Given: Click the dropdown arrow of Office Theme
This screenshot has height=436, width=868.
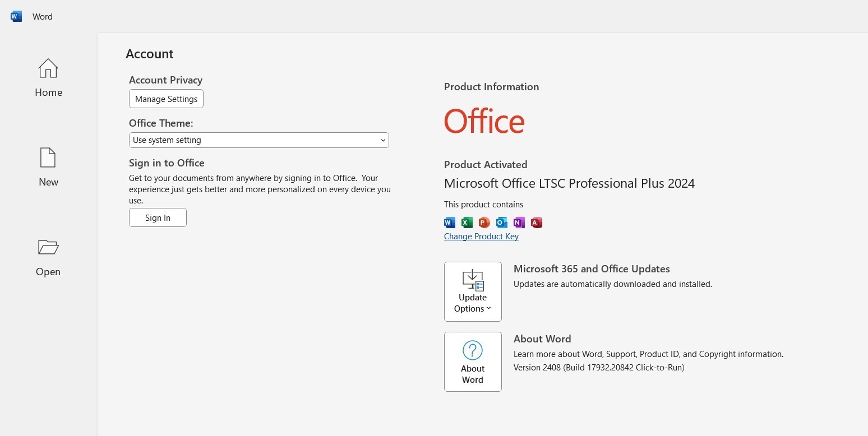Looking at the screenshot, I should coord(383,140).
